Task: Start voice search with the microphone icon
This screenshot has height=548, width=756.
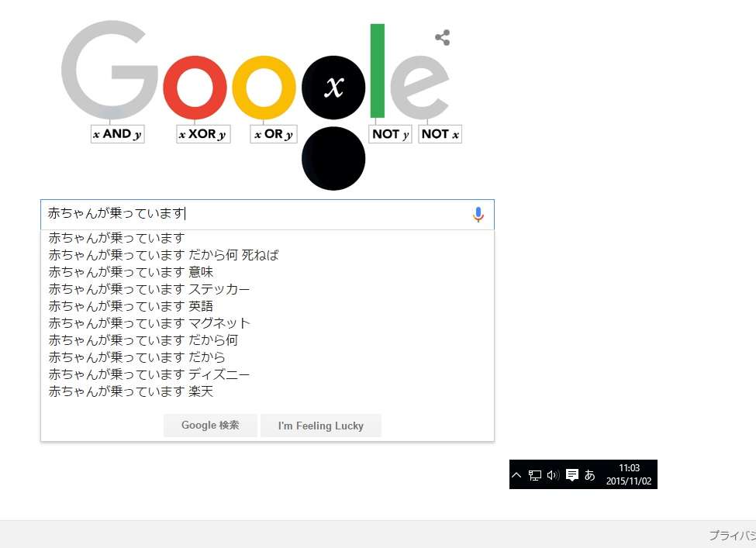Action: (478, 215)
